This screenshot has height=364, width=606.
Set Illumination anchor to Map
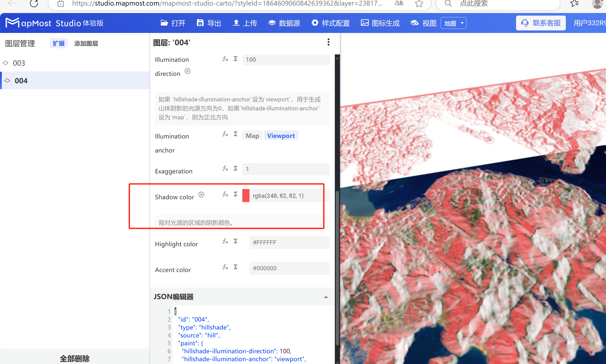[x=252, y=136]
